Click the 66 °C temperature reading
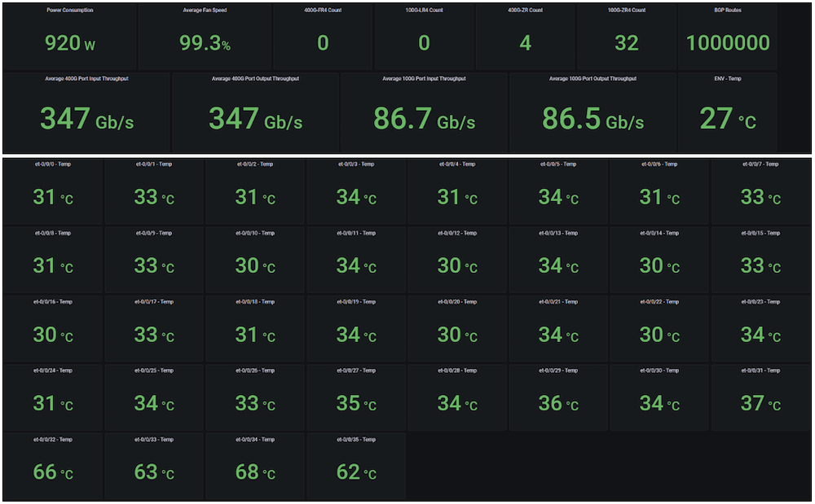 [x=53, y=472]
